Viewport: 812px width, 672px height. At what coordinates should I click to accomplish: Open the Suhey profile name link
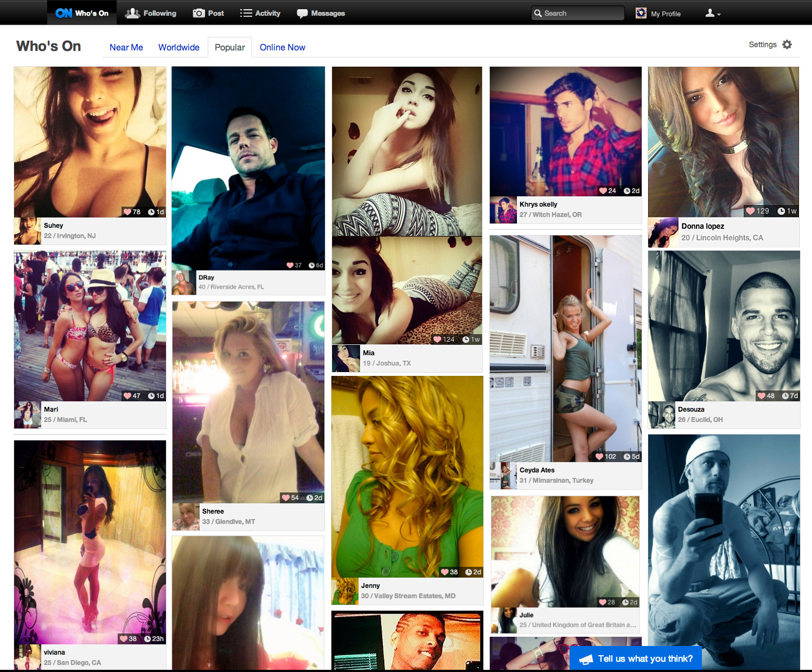pos(54,226)
